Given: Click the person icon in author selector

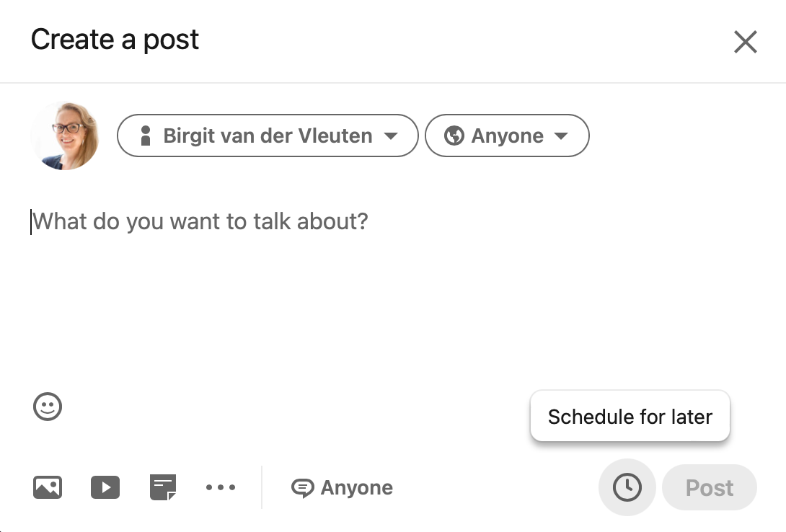Looking at the screenshot, I should [x=146, y=136].
